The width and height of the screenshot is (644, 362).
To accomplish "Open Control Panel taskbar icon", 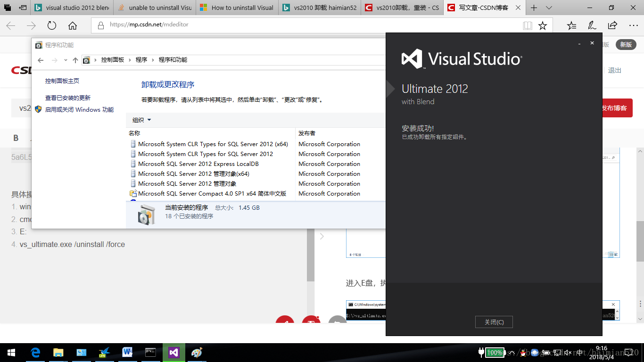I will click(81, 352).
